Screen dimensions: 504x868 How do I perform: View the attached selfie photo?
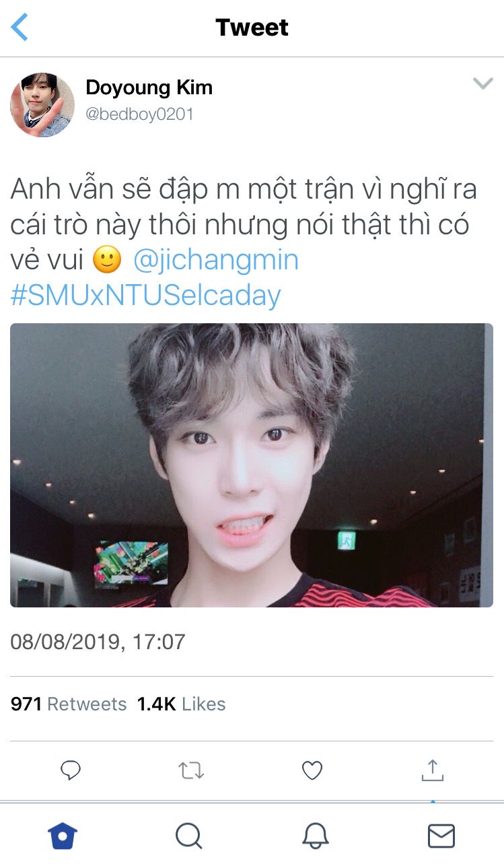tap(252, 465)
